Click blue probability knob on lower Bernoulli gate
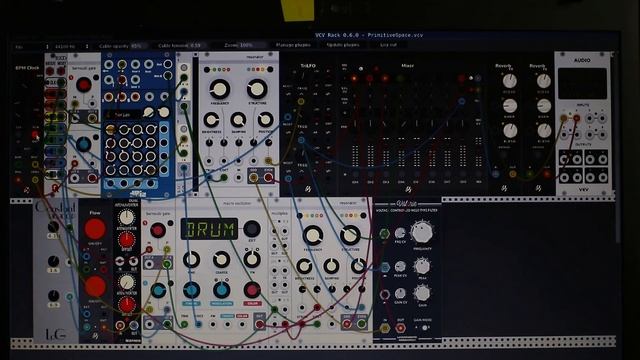 click(158, 290)
